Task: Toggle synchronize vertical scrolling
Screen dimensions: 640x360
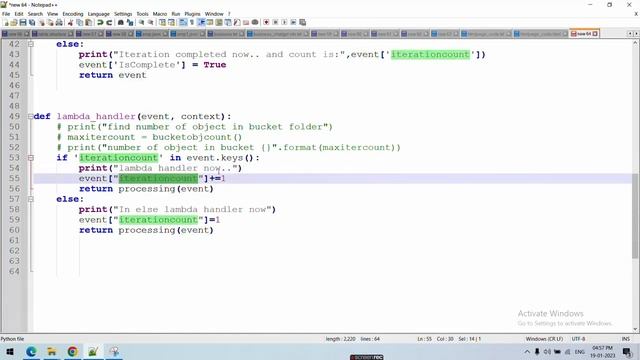Action: click(x=162, y=22)
